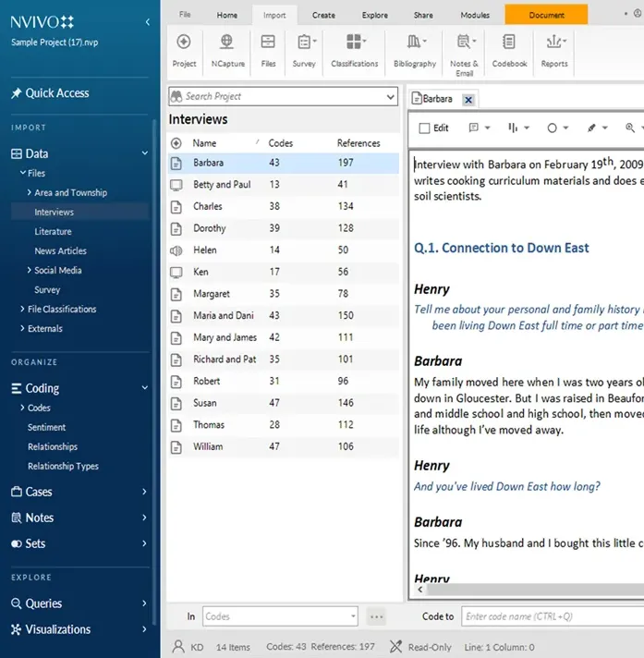
Task: Expand the Data section
Action: (145, 153)
